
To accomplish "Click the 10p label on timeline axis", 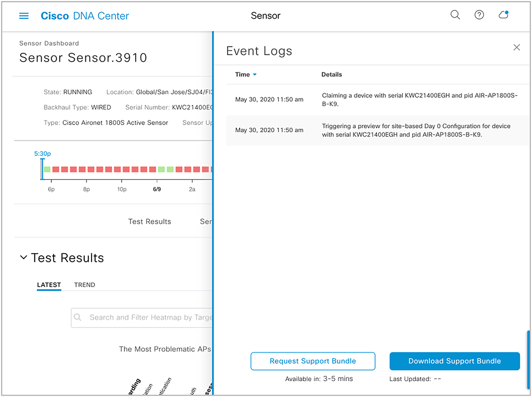I will [122, 189].
